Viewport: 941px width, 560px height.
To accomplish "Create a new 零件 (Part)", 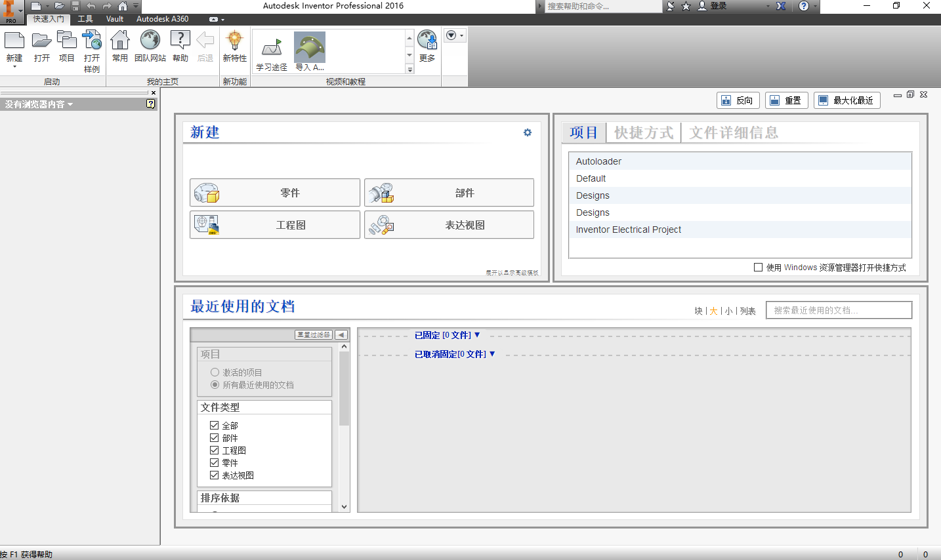I will [274, 192].
